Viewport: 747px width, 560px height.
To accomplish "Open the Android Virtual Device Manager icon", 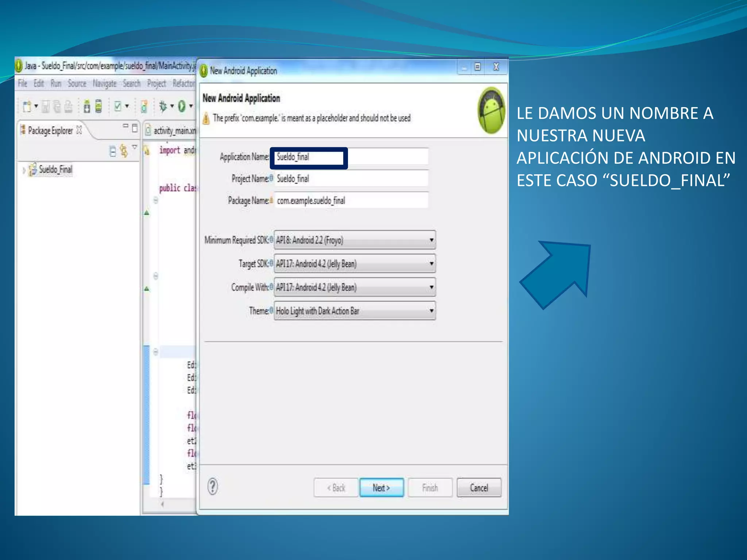I will click(x=98, y=106).
